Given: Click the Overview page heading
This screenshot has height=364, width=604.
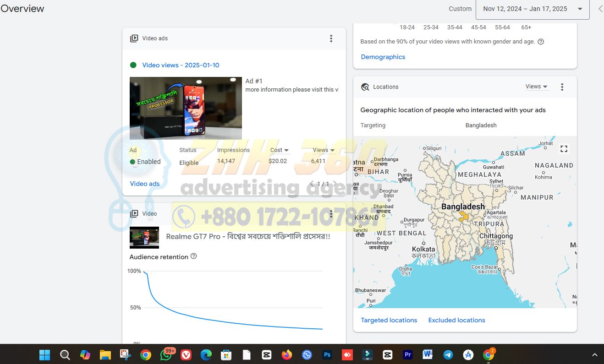Looking at the screenshot, I should click(22, 8).
